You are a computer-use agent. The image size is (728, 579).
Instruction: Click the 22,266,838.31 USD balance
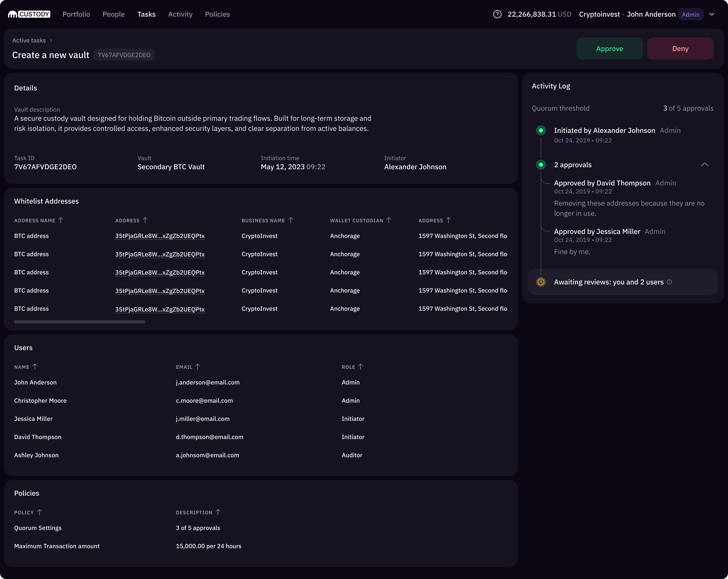pos(539,14)
